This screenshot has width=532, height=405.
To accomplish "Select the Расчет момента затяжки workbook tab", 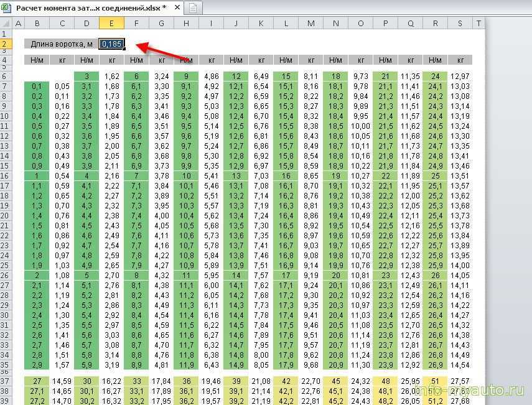I will point(91,8).
